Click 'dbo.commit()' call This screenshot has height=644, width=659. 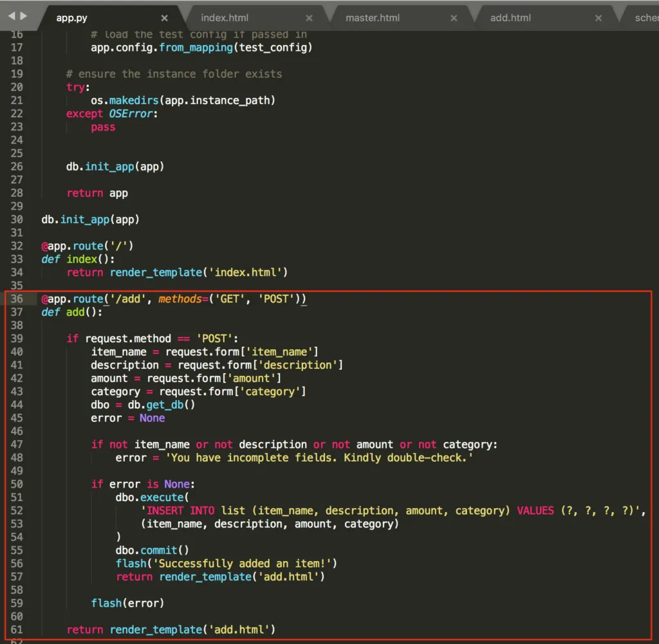152,550
